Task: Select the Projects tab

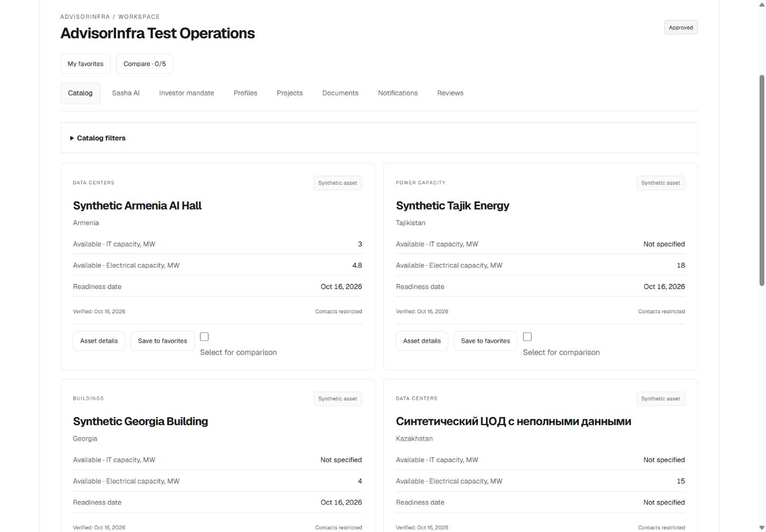Action: (290, 93)
